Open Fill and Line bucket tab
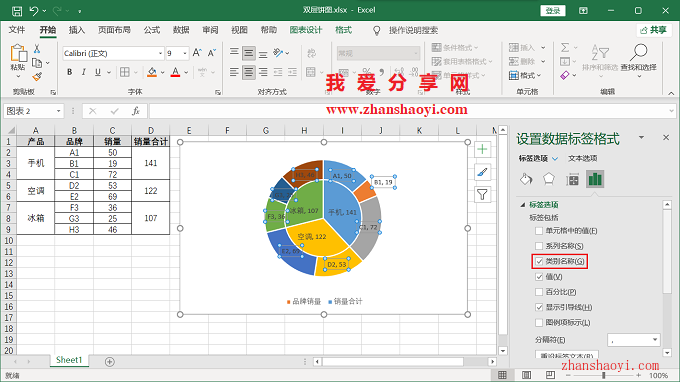The image size is (680, 382). [x=526, y=179]
